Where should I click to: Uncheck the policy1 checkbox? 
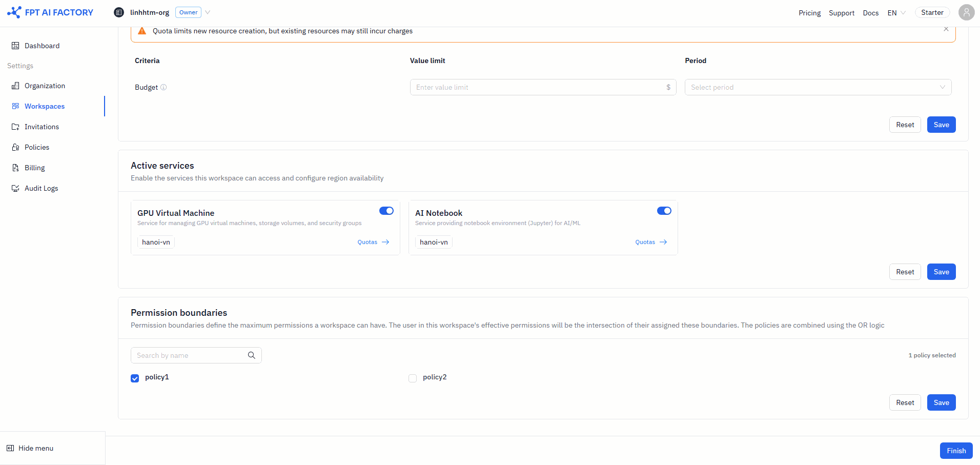pyautogui.click(x=135, y=378)
